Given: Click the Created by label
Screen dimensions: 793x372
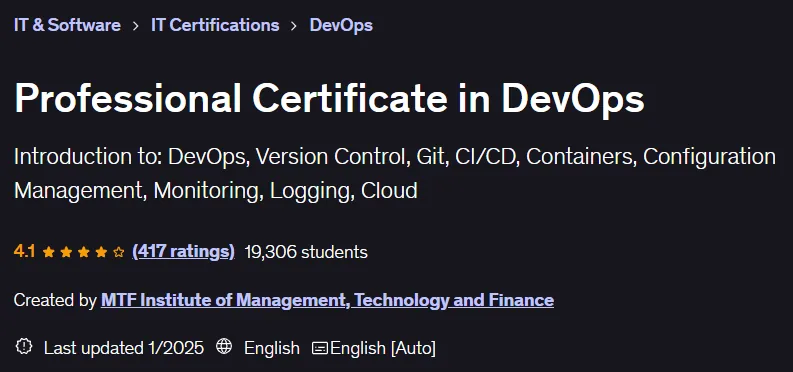Looking at the screenshot, I should [x=55, y=300].
